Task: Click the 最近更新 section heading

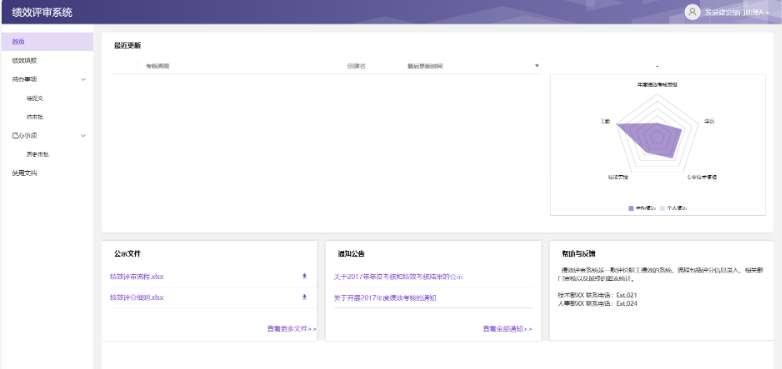Action: (x=128, y=45)
